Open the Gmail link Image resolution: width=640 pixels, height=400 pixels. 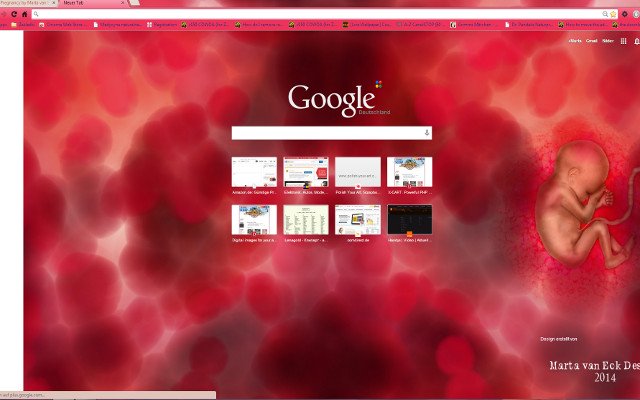591,41
